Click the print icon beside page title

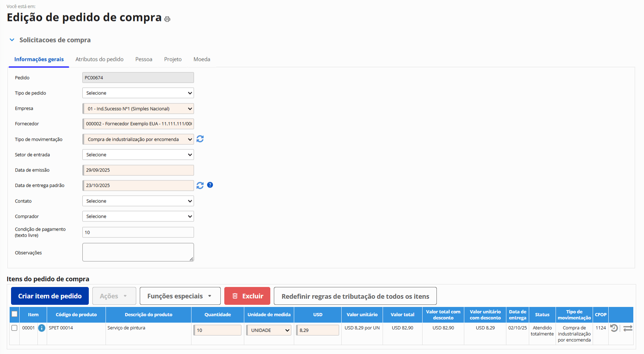pos(167,19)
